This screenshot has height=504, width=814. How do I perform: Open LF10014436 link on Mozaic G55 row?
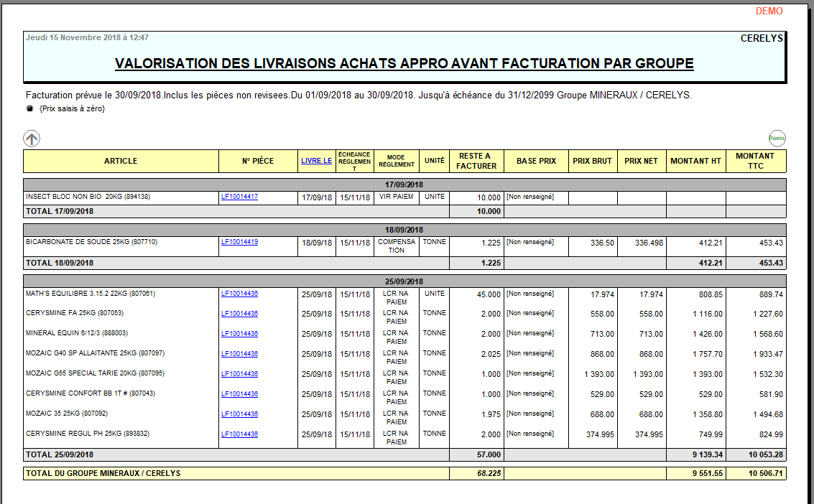[x=239, y=374]
